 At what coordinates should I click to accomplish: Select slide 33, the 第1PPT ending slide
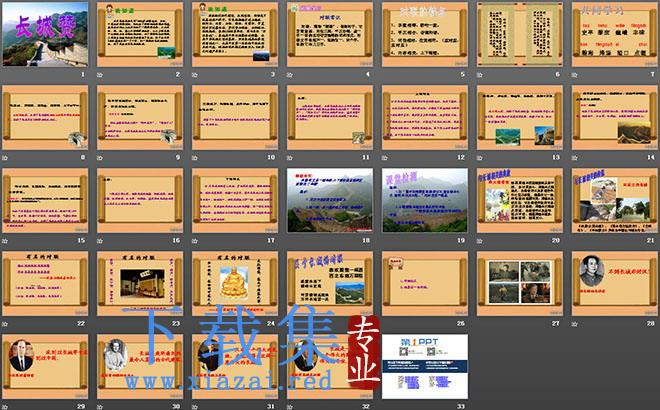pyautogui.click(x=425, y=366)
